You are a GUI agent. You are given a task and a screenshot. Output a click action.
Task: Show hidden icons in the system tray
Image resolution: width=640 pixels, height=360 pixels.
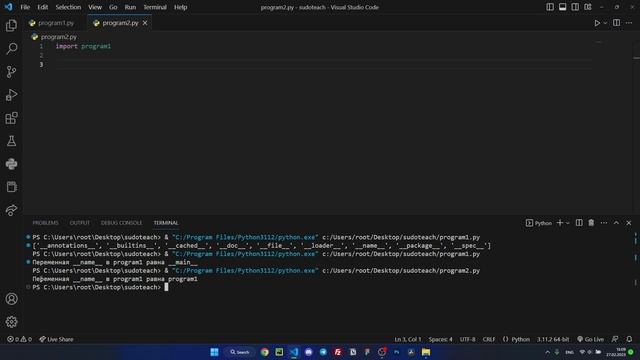tap(547, 352)
